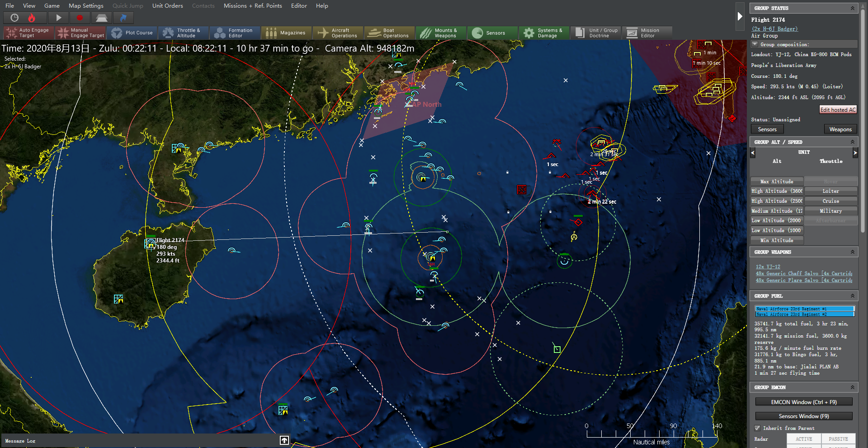Image resolution: width=868 pixels, height=448 pixels.
Task: Click the gray trapezoid map layer icon
Action: tap(102, 18)
